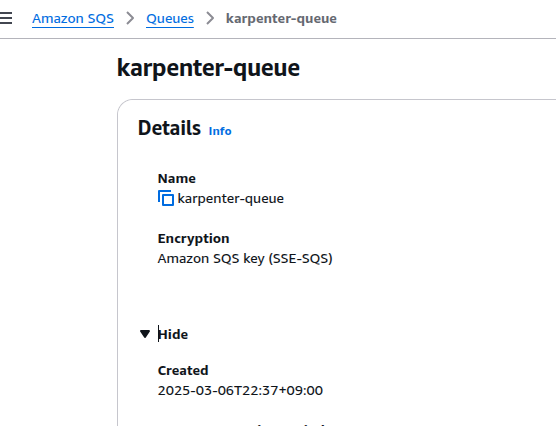Collapse details using the Hide triangle
This screenshot has width=556, height=426.
(145, 334)
